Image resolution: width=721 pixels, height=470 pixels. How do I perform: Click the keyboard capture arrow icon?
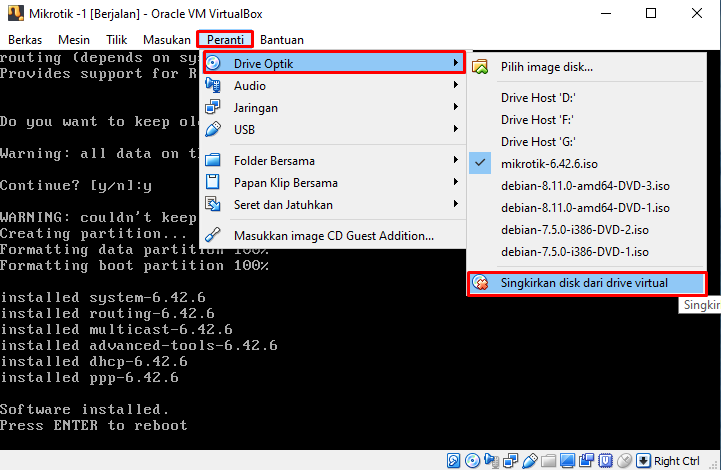643,460
